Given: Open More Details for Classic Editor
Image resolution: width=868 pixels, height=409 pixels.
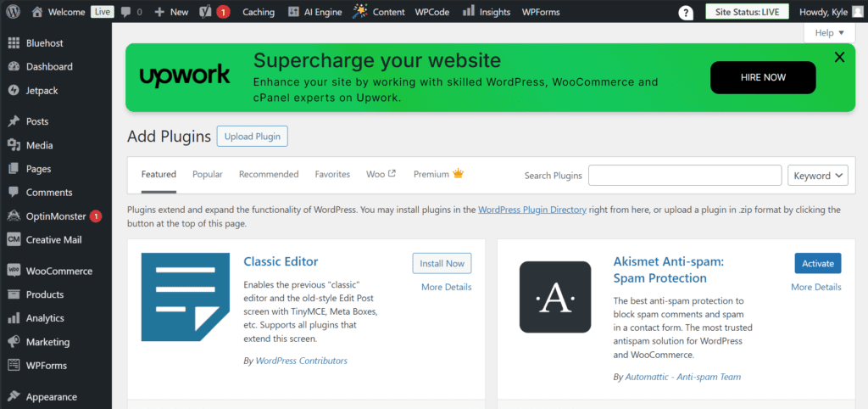Looking at the screenshot, I should point(446,287).
